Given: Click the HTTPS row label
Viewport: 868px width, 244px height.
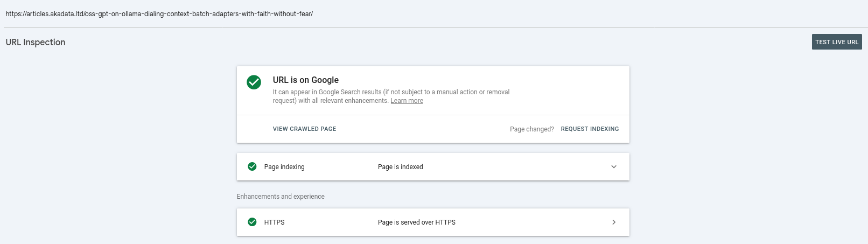Looking at the screenshot, I should [x=274, y=222].
